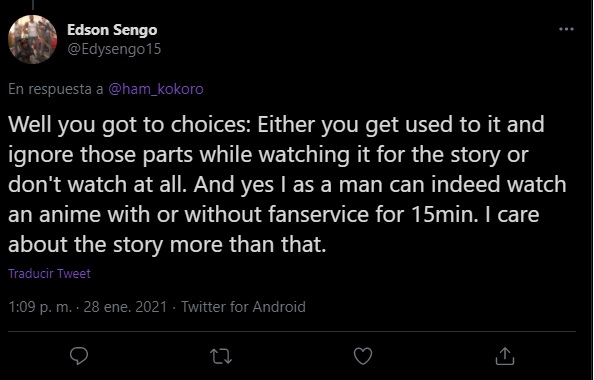Click the tweet line ending 'more than that.'
This screenshot has width=594, height=380.
167,244
